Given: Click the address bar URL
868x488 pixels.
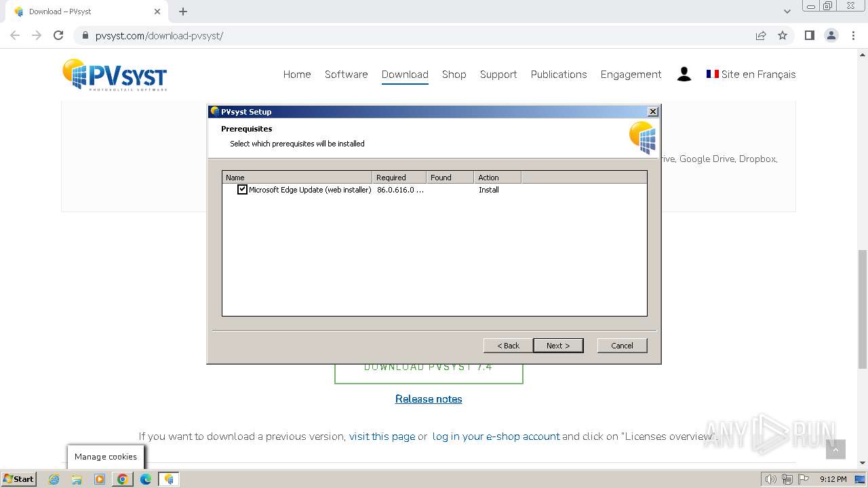Looking at the screenshot, I should coord(159,36).
